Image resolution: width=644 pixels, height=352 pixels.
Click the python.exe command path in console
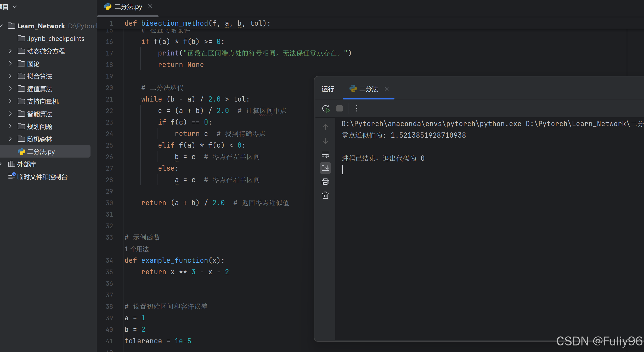432,124
